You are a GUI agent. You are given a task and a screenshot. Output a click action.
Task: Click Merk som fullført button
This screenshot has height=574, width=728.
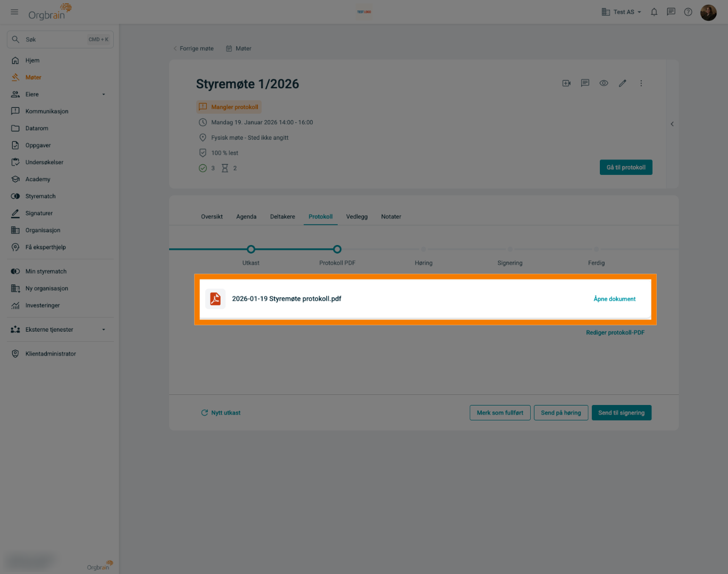pyautogui.click(x=500, y=413)
